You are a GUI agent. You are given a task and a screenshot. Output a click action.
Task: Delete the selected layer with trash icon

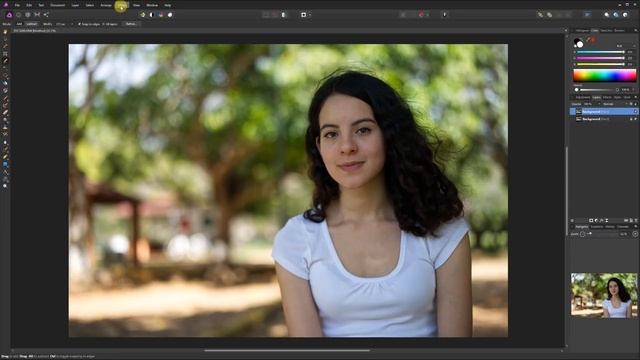[636, 220]
